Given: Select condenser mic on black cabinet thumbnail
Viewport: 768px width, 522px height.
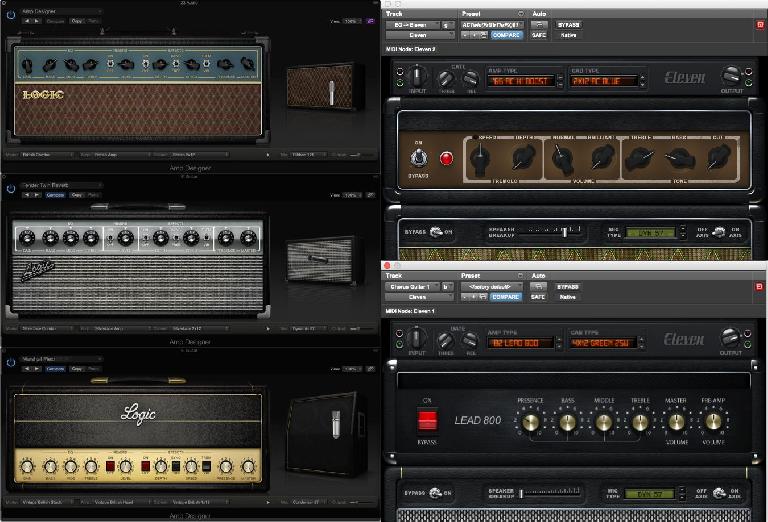Looking at the screenshot, I should (x=336, y=424).
